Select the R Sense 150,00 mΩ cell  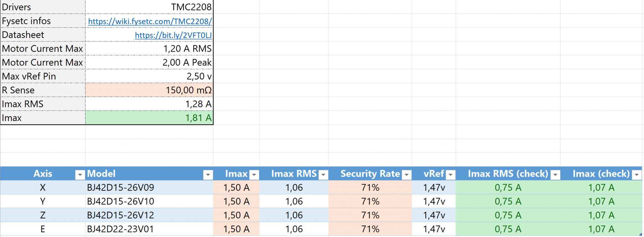[x=149, y=90]
